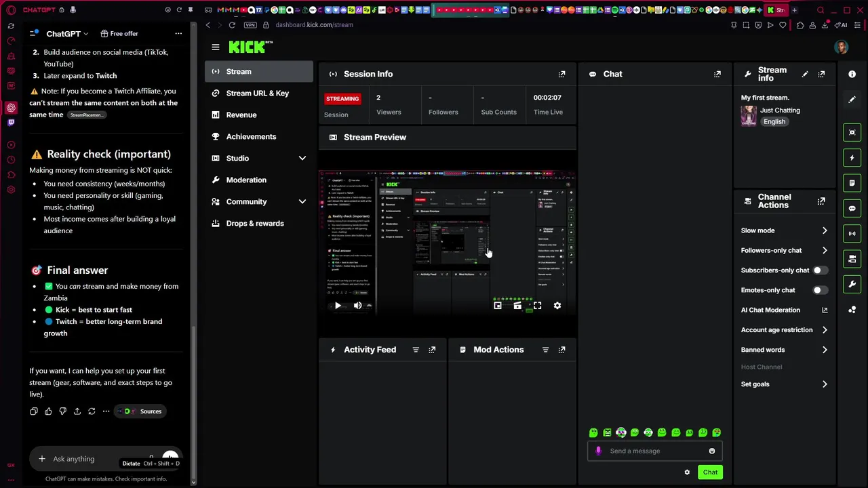Toggle fullscreen on stream preview
This screenshot has height=488, width=868.
tap(537, 306)
